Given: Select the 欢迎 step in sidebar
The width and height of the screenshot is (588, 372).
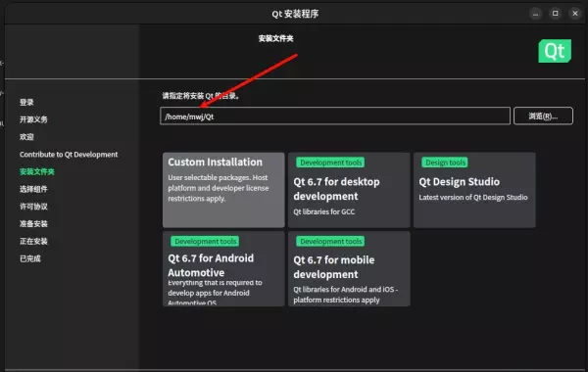Looking at the screenshot, I should pos(26,137).
